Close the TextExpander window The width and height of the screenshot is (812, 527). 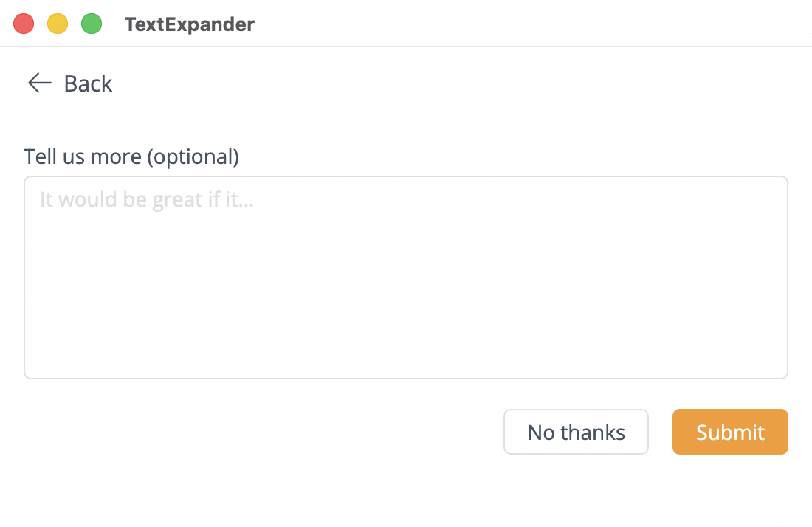[x=24, y=24]
